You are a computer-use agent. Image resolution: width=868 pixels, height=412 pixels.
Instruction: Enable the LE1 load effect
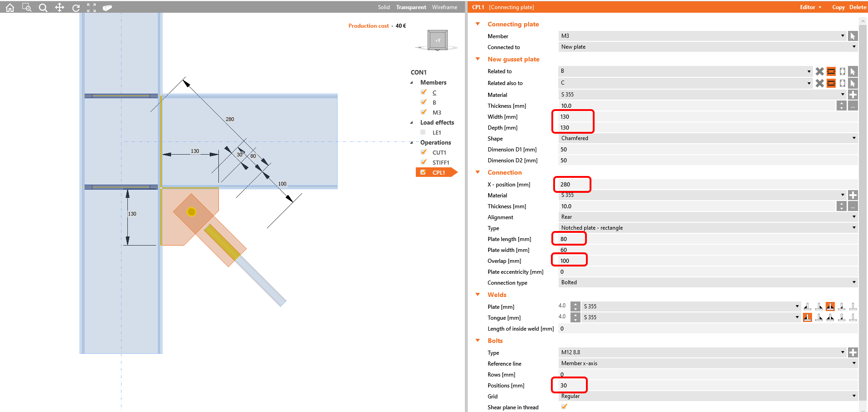[x=423, y=132]
